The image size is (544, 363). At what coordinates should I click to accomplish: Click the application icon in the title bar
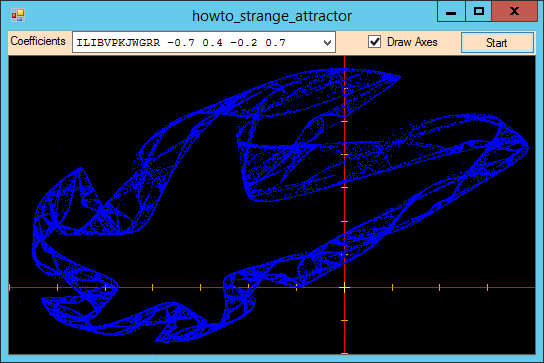coord(17,15)
